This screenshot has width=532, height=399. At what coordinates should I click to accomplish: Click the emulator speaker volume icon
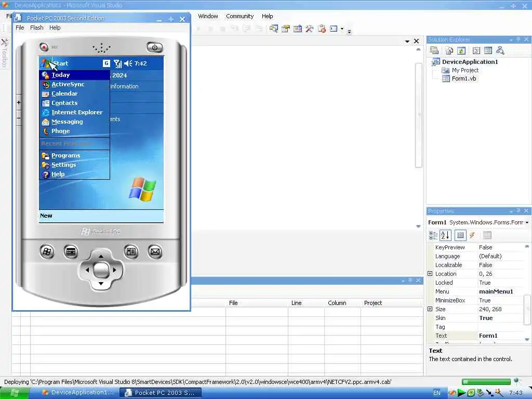pyautogui.click(x=128, y=63)
